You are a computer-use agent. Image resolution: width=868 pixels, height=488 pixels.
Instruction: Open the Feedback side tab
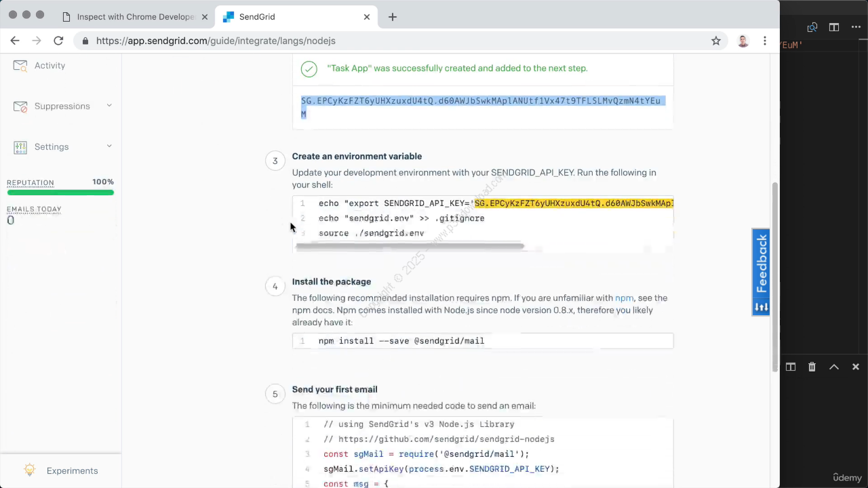(x=761, y=272)
